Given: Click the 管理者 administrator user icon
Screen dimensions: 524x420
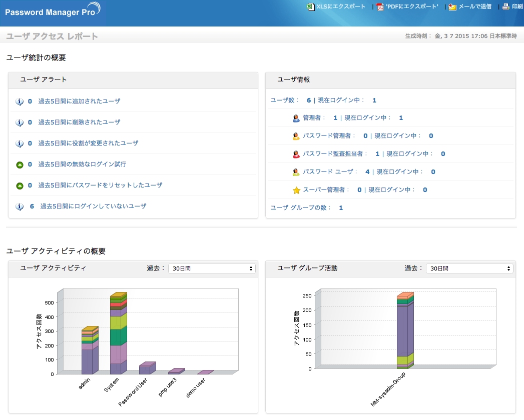Looking at the screenshot, I should click(296, 118).
